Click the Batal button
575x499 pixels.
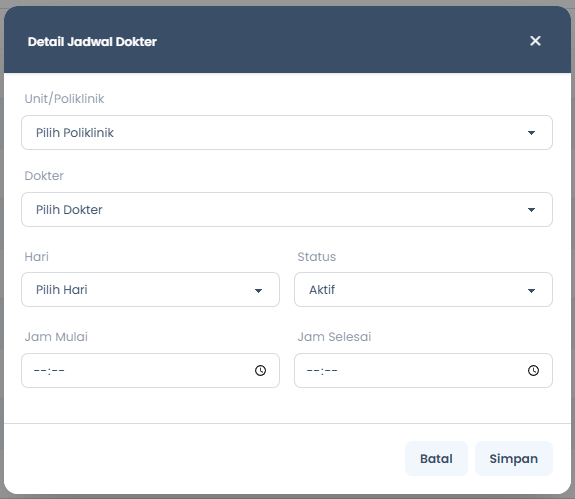pos(436,459)
